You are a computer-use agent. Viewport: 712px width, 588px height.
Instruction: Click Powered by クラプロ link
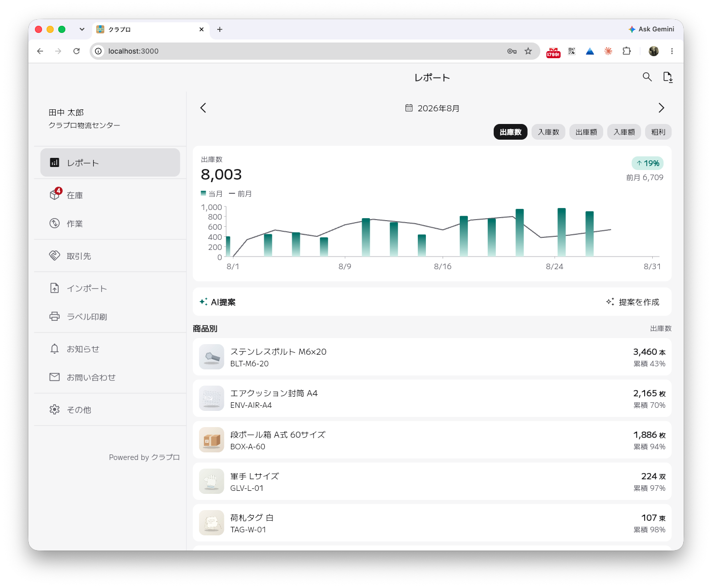pyautogui.click(x=144, y=457)
